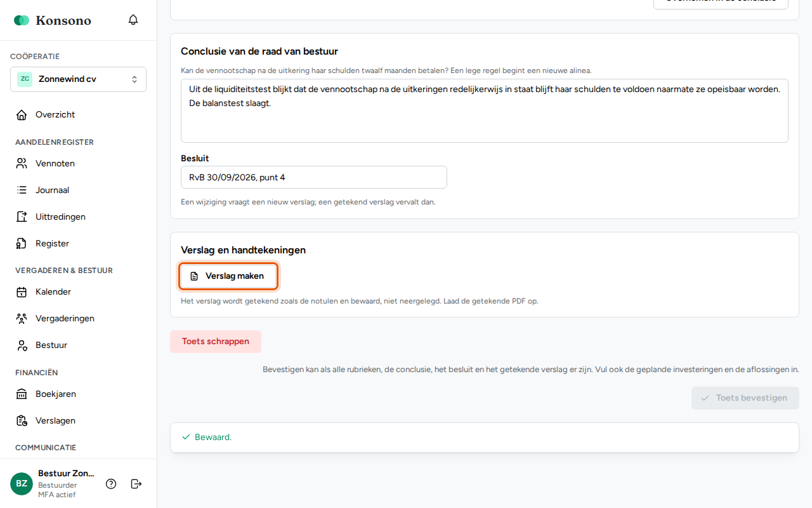Image resolution: width=812 pixels, height=508 pixels.
Task: Click inside the conclusion text area
Action: pyautogui.click(x=485, y=111)
